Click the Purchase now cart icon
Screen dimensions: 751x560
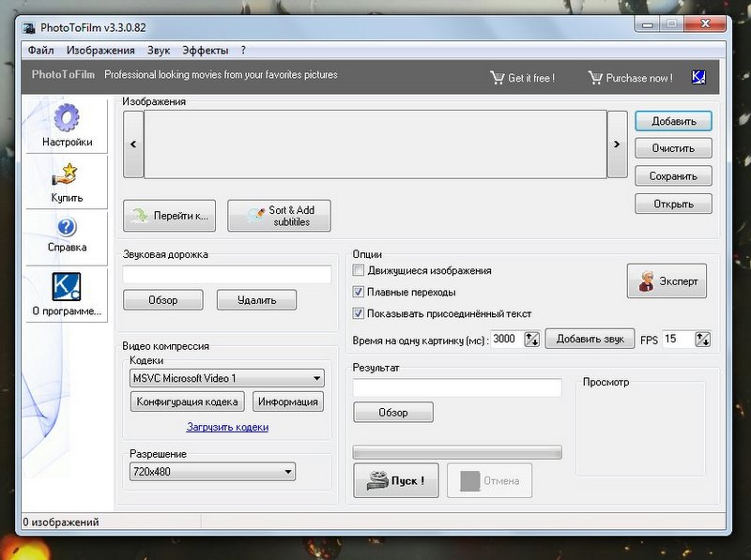595,78
